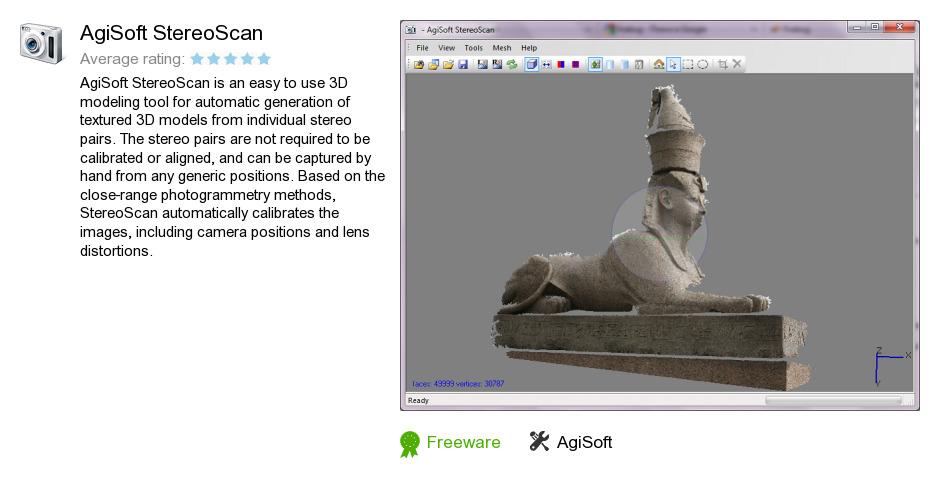The height and width of the screenshot is (488, 940).
Task: Toggle the 3D cube view icon
Action: [x=531, y=64]
